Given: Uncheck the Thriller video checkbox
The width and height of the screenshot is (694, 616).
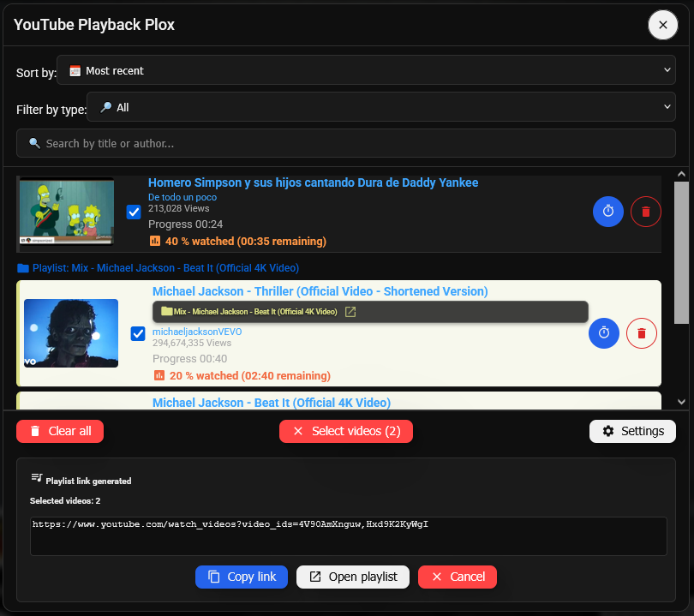Looking at the screenshot, I should click(x=138, y=333).
